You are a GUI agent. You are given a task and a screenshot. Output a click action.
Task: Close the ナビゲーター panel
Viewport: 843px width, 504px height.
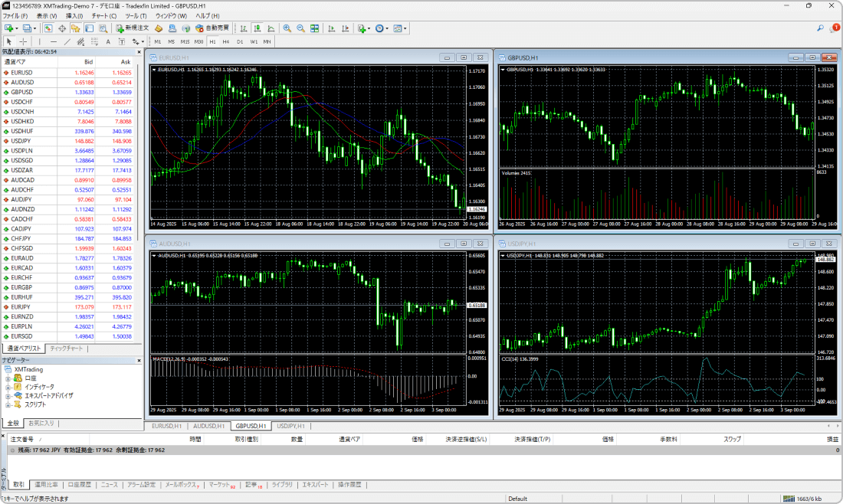click(x=139, y=361)
